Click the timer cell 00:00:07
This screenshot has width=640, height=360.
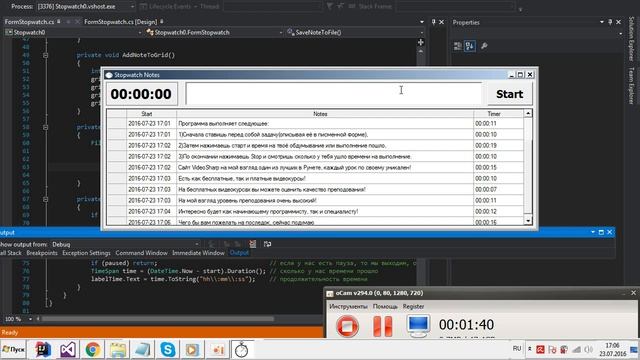(x=498, y=189)
